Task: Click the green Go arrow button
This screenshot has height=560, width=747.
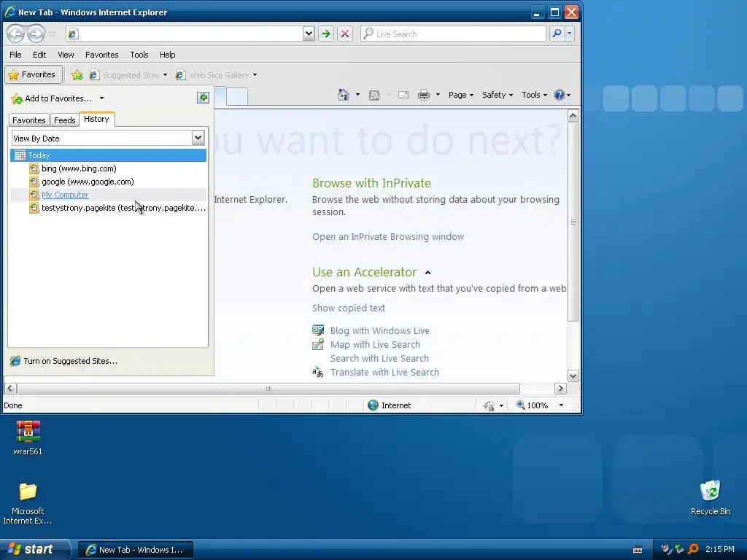Action: coord(326,34)
